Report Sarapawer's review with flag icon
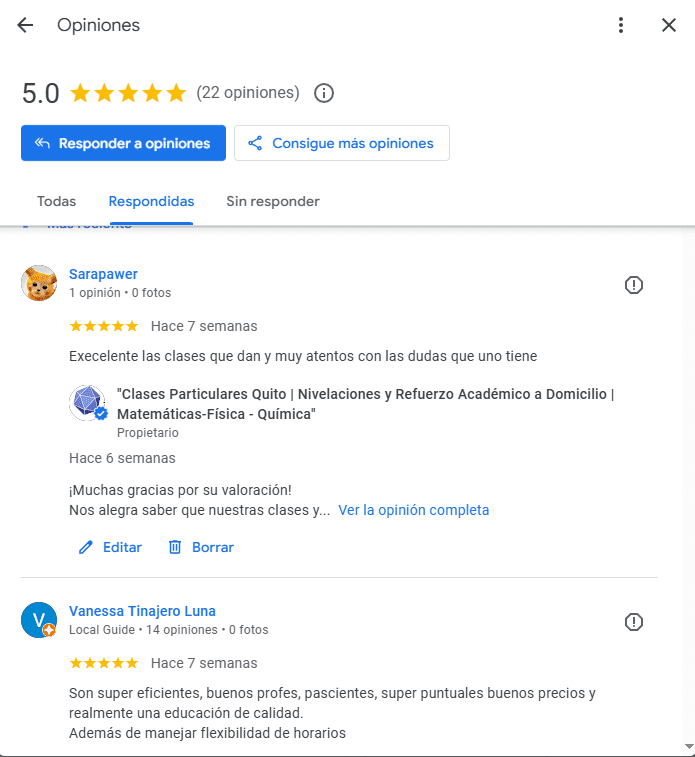 tap(634, 285)
